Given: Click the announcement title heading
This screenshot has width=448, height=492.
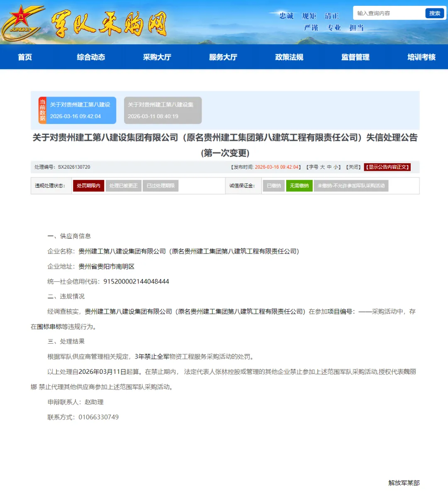Looking at the screenshot, I should point(225,145).
